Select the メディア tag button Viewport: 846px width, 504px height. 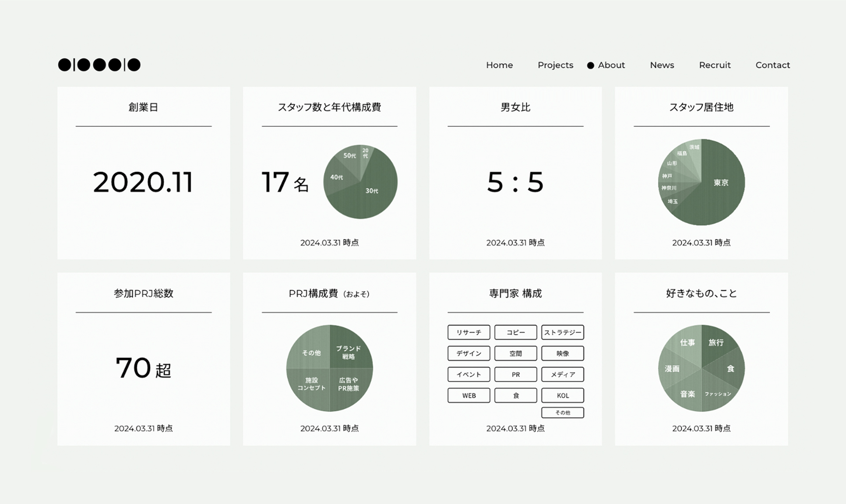coord(562,374)
